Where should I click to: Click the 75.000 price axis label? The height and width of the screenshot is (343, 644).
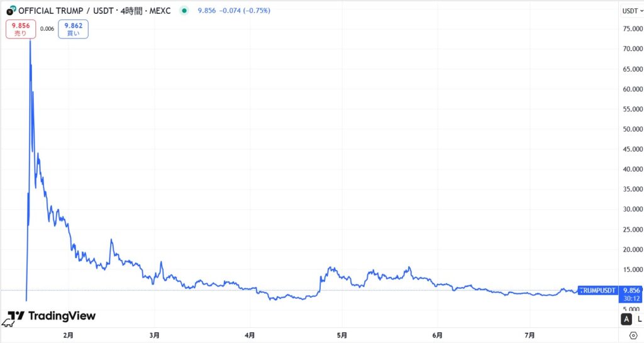pyautogui.click(x=633, y=29)
